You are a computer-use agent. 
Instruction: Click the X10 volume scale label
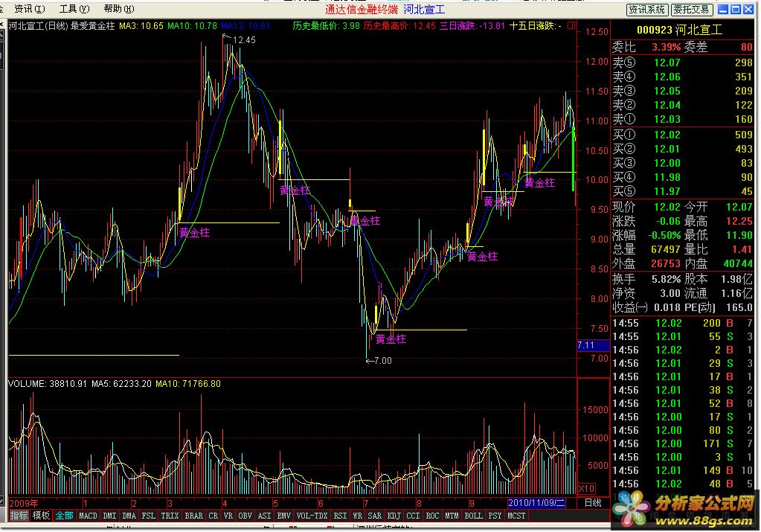click(587, 488)
